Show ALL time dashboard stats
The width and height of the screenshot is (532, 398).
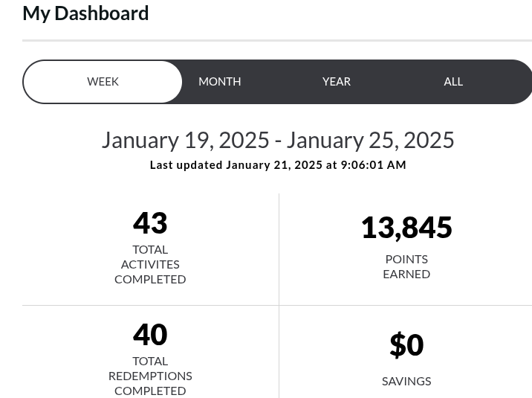[453, 82]
